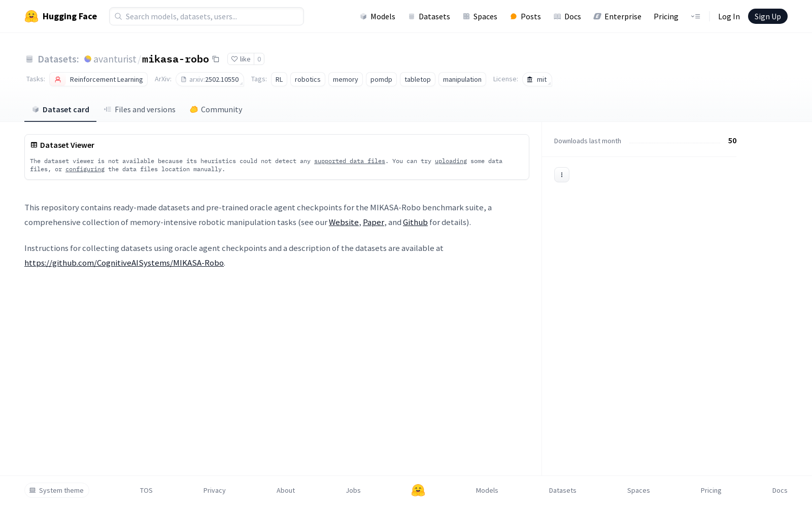Click the heart like button
This screenshot has width=812, height=508.
click(241, 59)
